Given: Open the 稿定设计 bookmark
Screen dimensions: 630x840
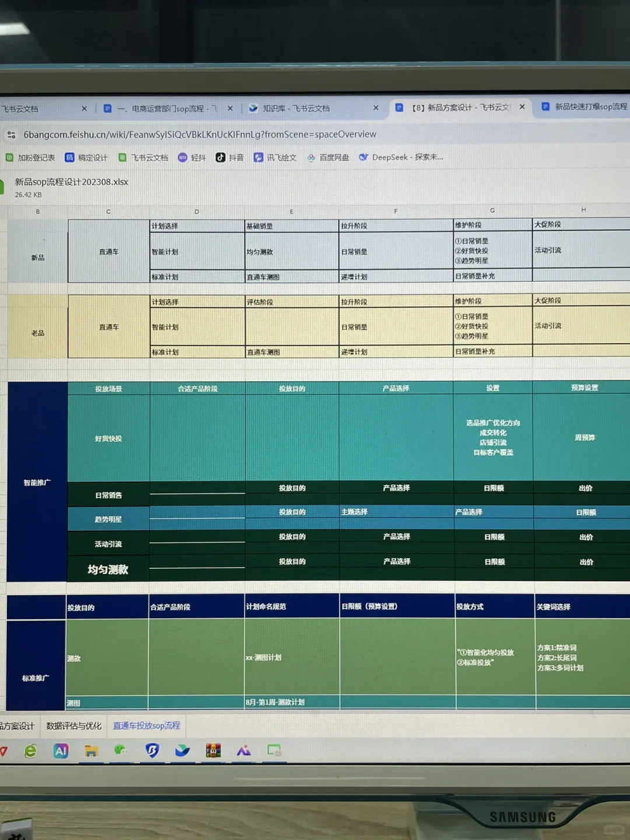Looking at the screenshot, I should pos(86,157).
